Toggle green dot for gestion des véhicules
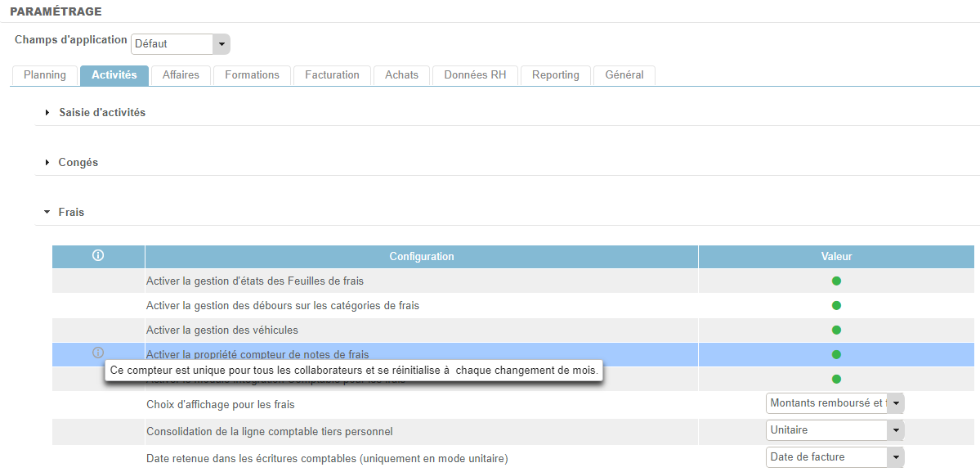The width and height of the screenshot is (980, 472). coord(836,330)
